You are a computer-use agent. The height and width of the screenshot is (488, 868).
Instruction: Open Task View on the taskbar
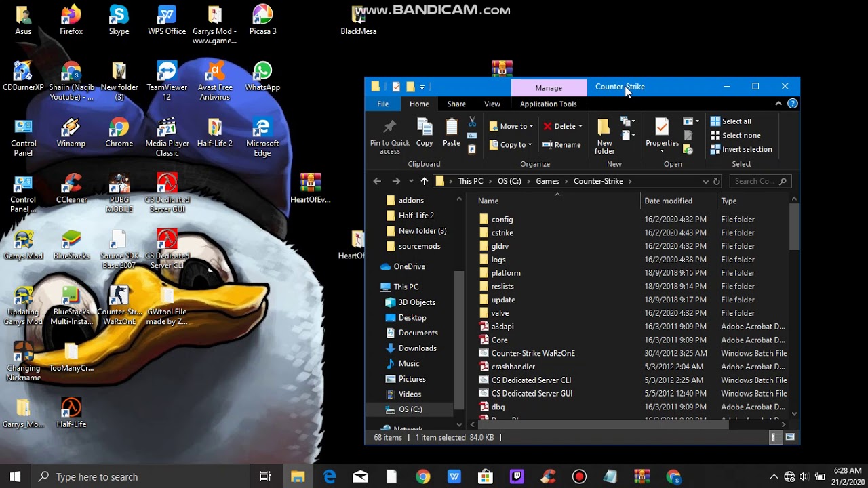pos(266,476)
